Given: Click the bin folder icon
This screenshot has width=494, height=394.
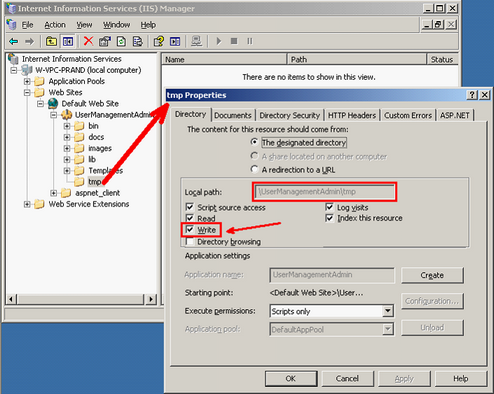Looking at the screenshot, I should tap(79, 126).
